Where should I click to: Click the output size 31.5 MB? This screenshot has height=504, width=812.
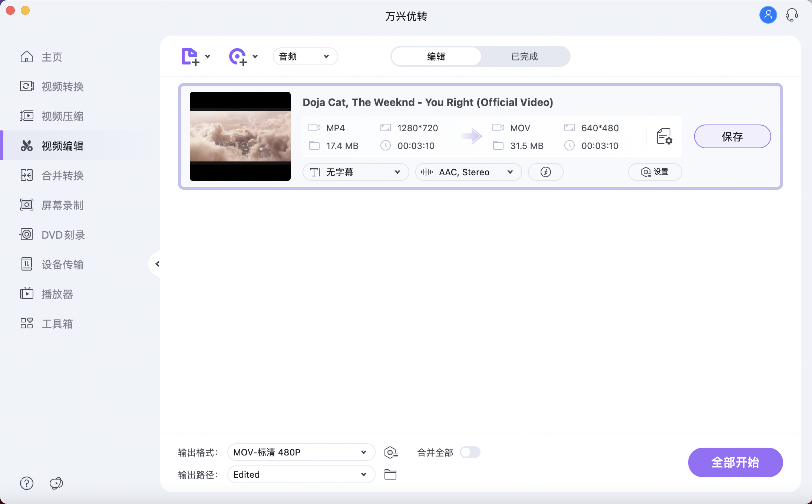click(x=527, y=146)
